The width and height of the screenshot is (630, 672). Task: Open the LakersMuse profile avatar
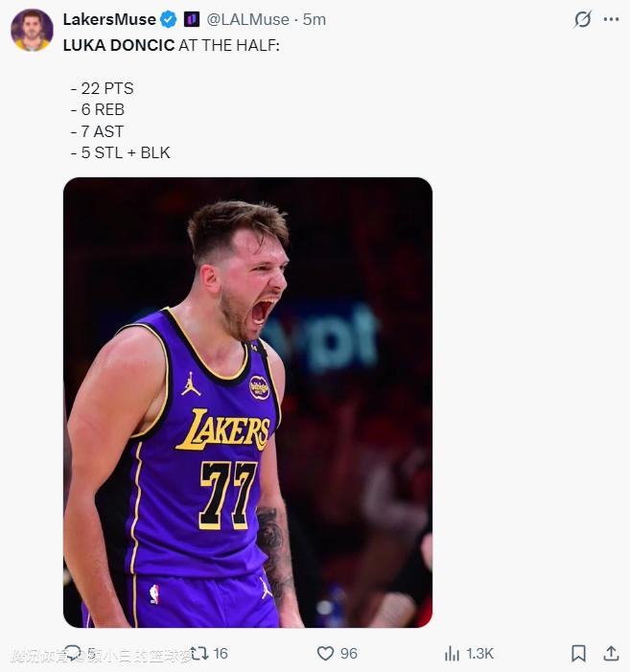coord(32,30)
